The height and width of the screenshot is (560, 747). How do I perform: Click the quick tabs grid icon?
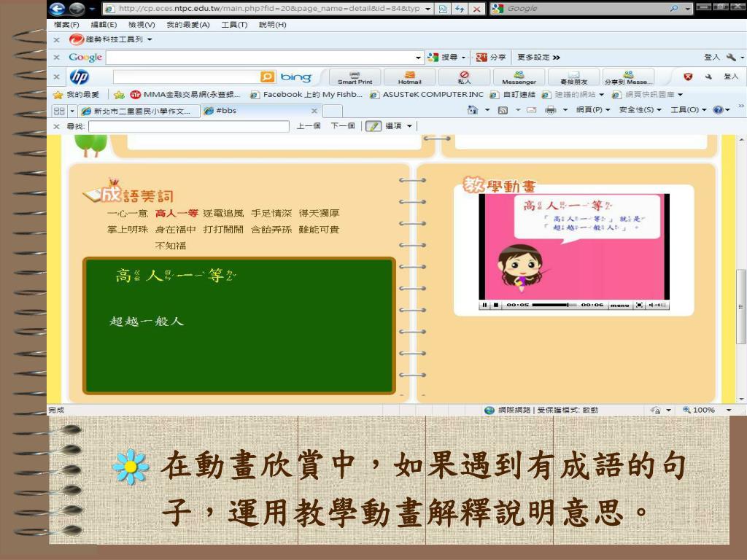59,111
